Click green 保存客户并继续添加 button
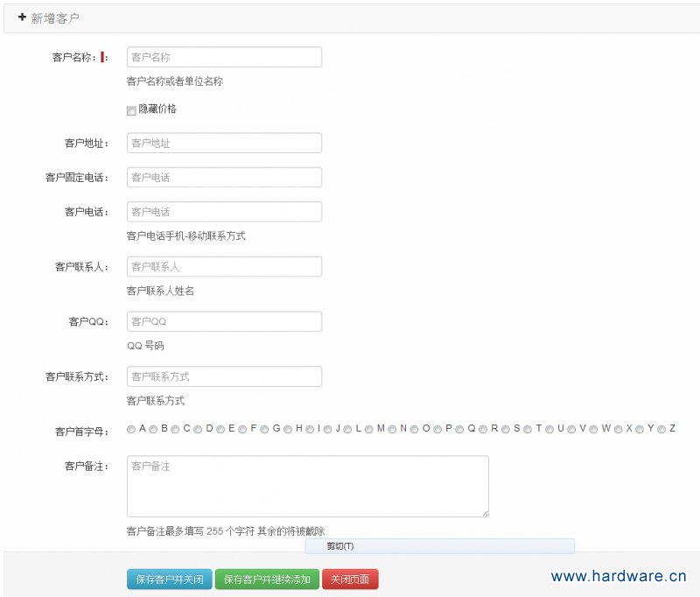Screen dimensions: 700x597 point(267,579)
